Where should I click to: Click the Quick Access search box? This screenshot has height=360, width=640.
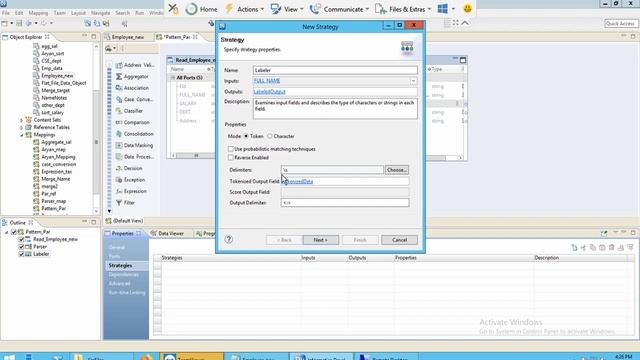[x=620, y=24]
